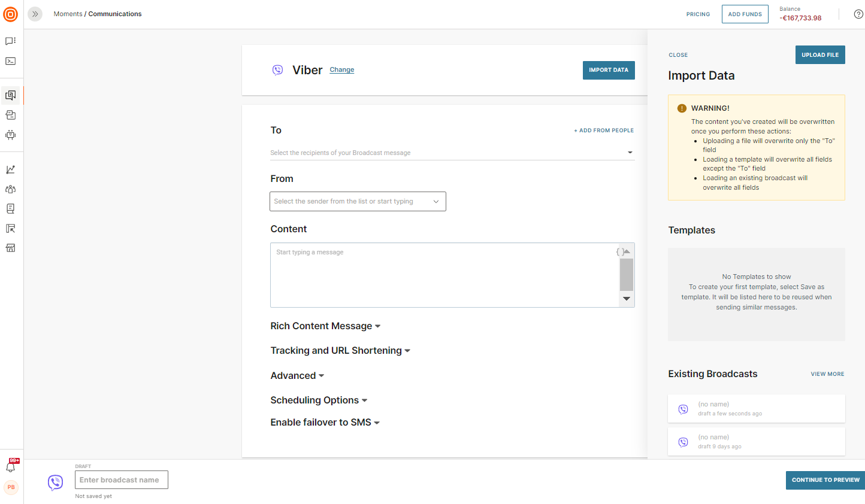Click the Infobip orange logo icon

click(11, 14)
